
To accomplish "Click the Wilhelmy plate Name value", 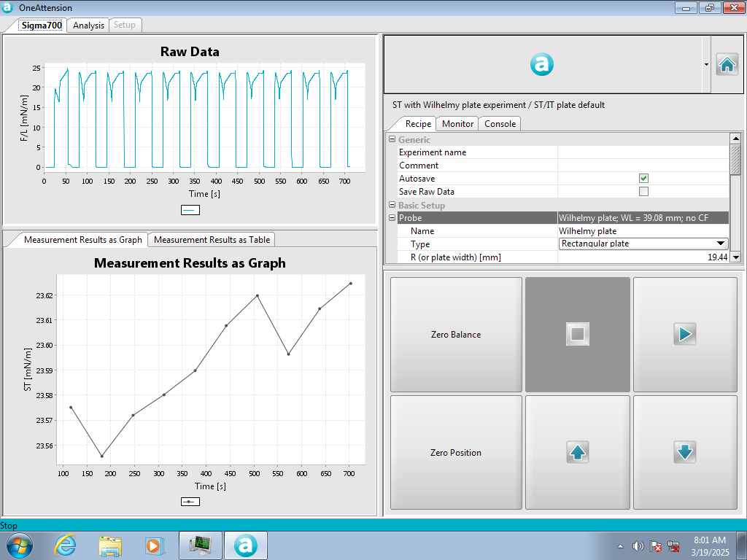I will click(587, 231).
